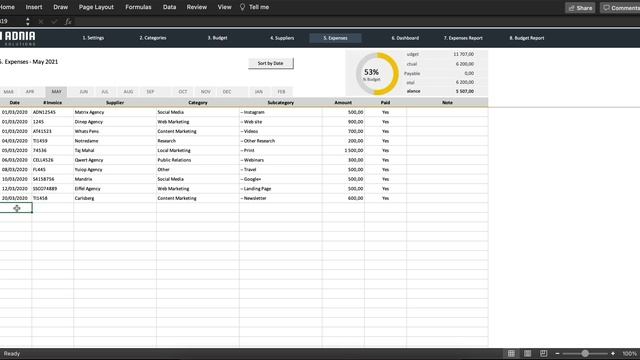Viewport: 640px width, 360px height.
Task: Open the Formulas ribbon tab
Action: point(138,7)
